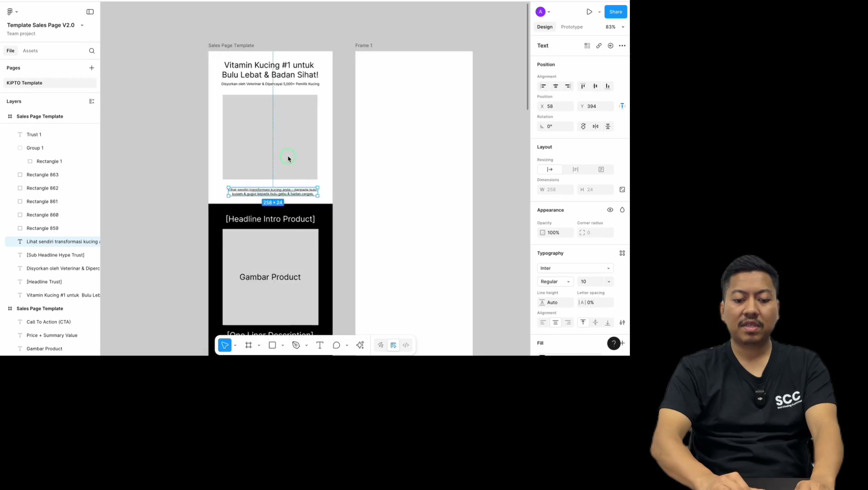Image resolution: width=868 pixels, height=490 pixels.
Task: Select the Text tool
Action: (x=320, y=345)
